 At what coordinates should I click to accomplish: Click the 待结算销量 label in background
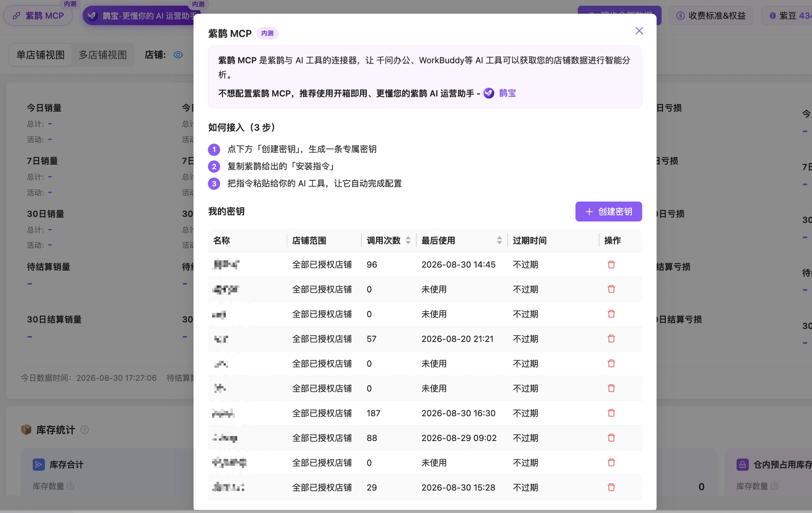49,267
